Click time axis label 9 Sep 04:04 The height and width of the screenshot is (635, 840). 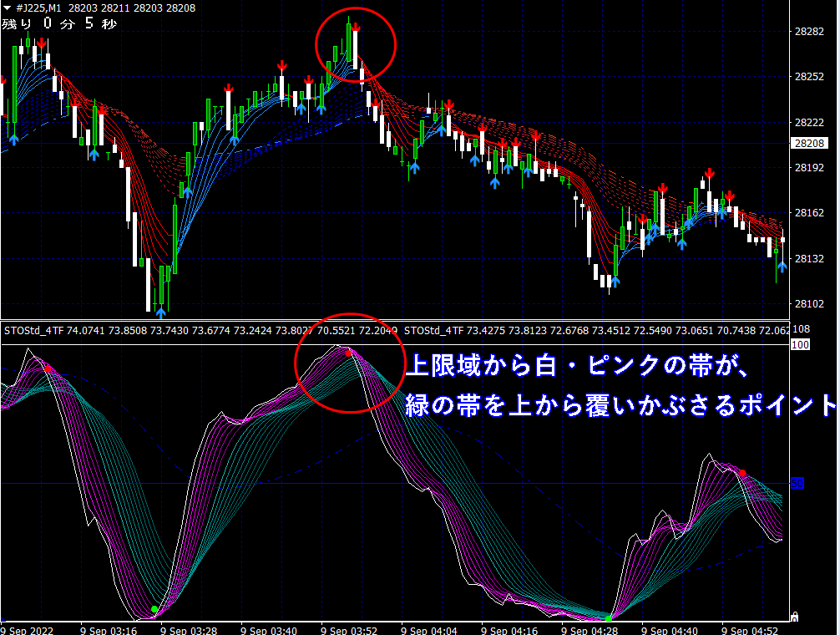click(429, 631)
